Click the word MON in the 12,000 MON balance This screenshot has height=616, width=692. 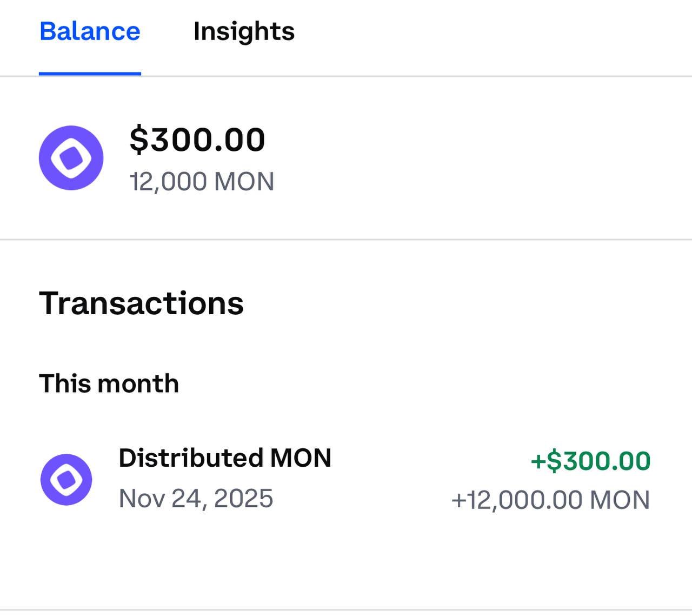click(x=244, y=182)
